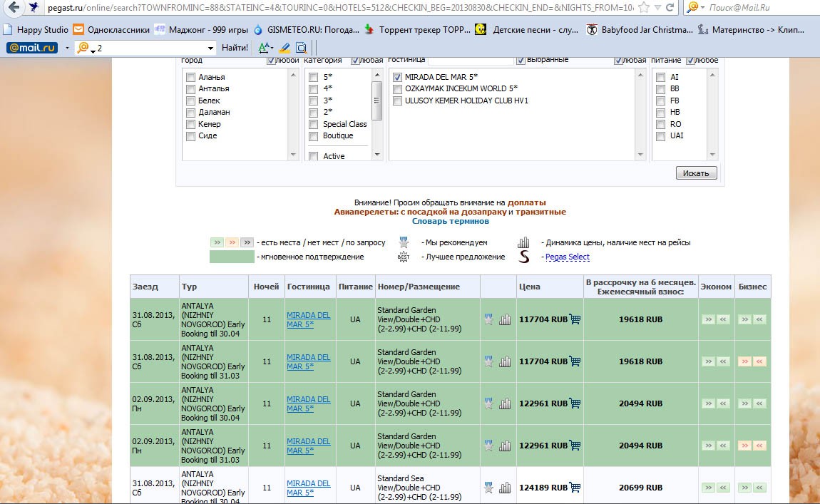Toggle the выбранные hotels checkbox
The width and height of the screenshot is (820, 504).
coord(521,61)
